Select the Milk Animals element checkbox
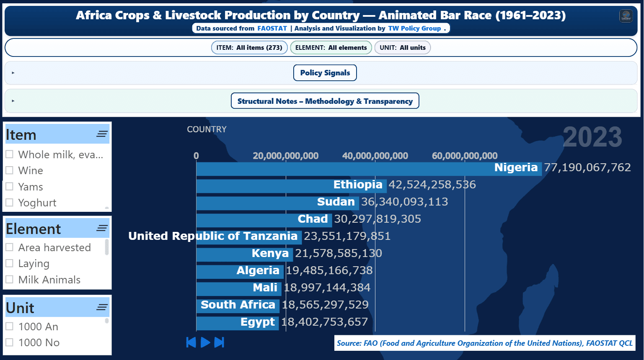The width and height of the screenshot is (644, 360). 10,280
